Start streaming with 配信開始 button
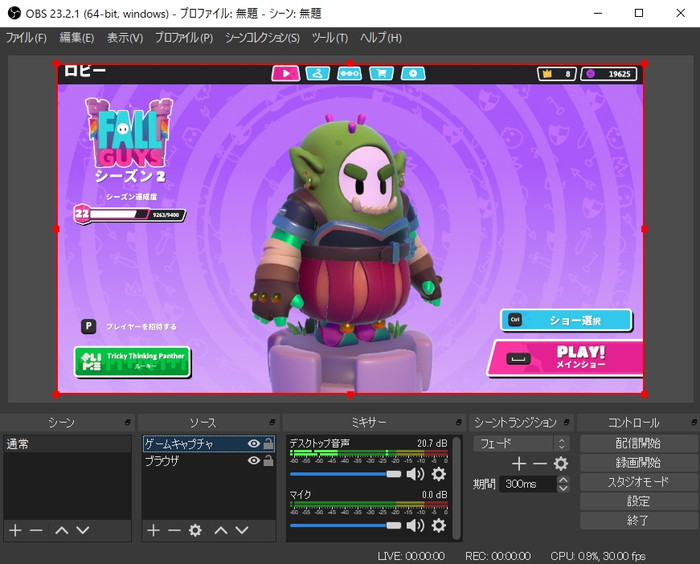This screenshot has width=700, height=564. tap(638, 443)
